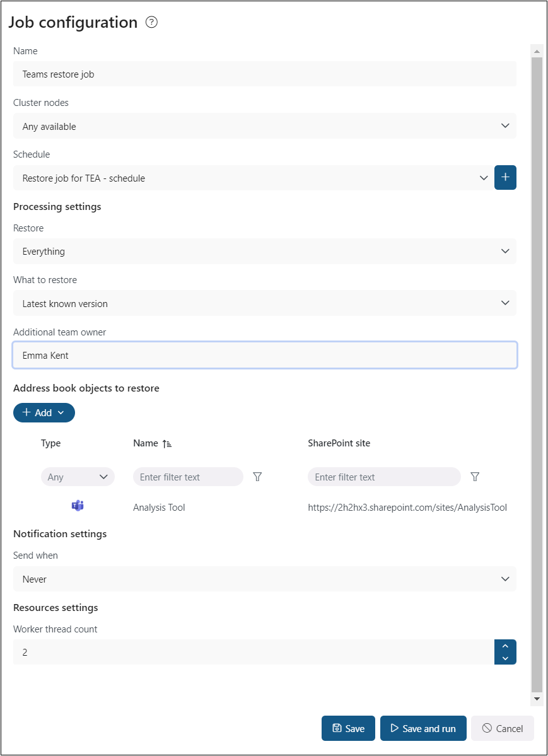Image resolution: width=548 pixels, height=756 pixels.
Task: Select the Teams icon in Analysis Tool row
Action: click(78, 506)
